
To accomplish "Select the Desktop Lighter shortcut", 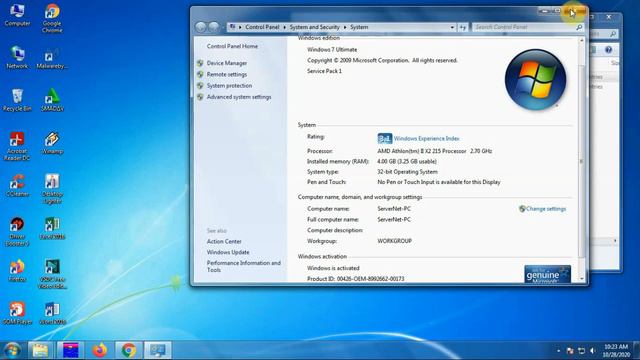I will (52, 189).
